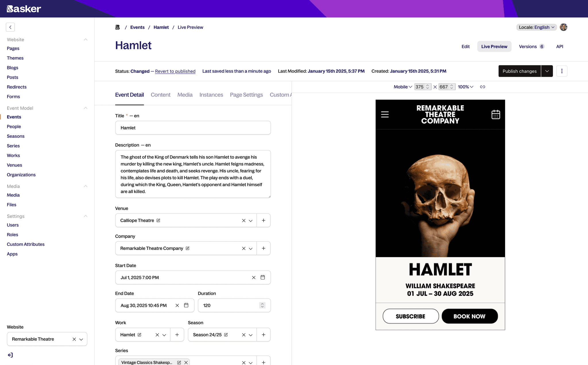
Task: Clear the End Date value
Action: 177,306
